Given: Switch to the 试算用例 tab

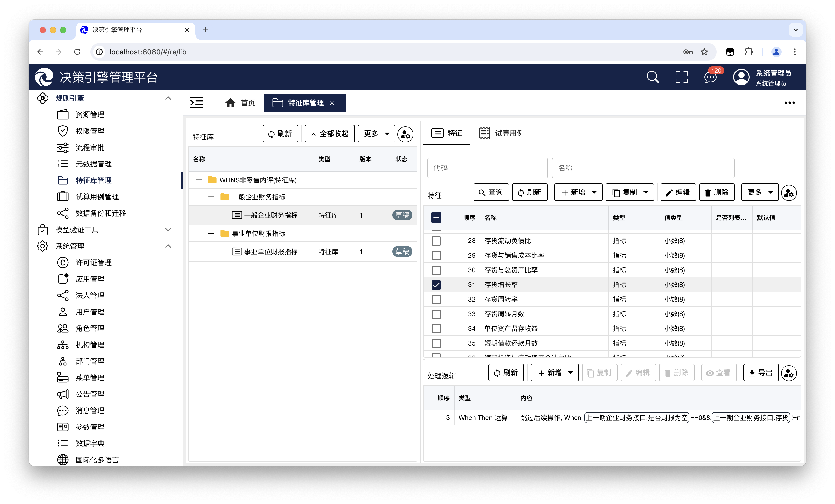Looking at the screenshot, I should pyautogui.click(x=502, y=133).
